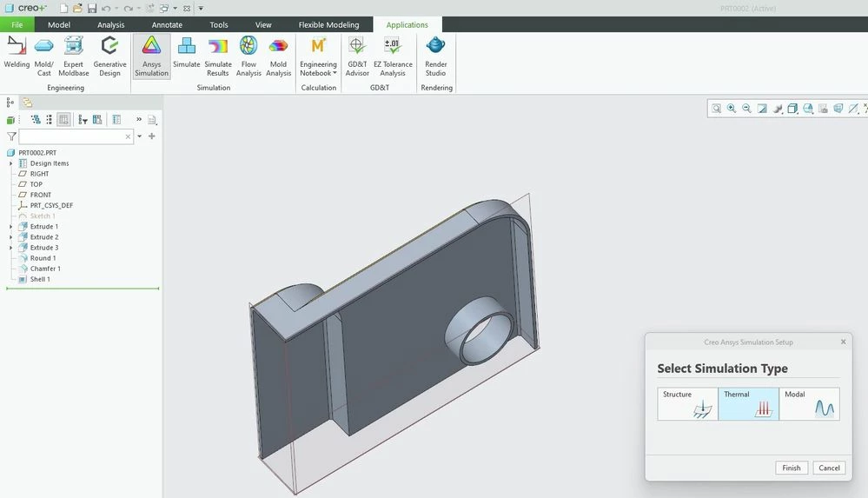The width and height of the screenshot is (868, 498).
Task: Toggle the tree columns display button
Action: pos(63,120)
